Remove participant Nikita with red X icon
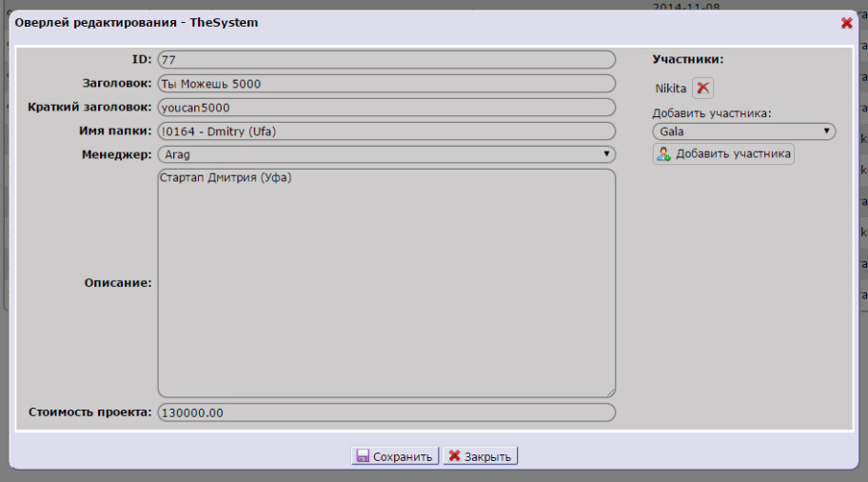This screenshot has width=868, height=482. point(702,88)
